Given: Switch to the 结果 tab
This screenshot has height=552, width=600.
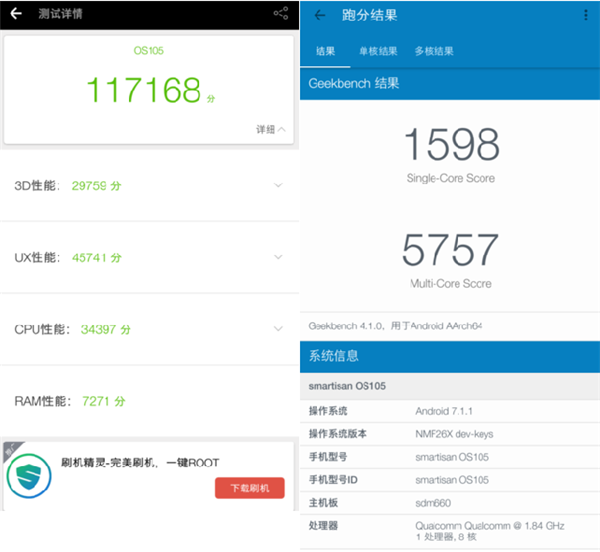Looking at the screenshot, I should [x=325, y=51].
